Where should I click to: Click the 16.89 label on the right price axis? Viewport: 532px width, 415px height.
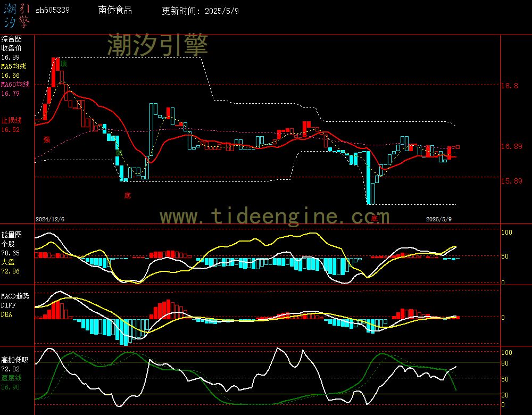pyautogui.click(x=512, y=146)
